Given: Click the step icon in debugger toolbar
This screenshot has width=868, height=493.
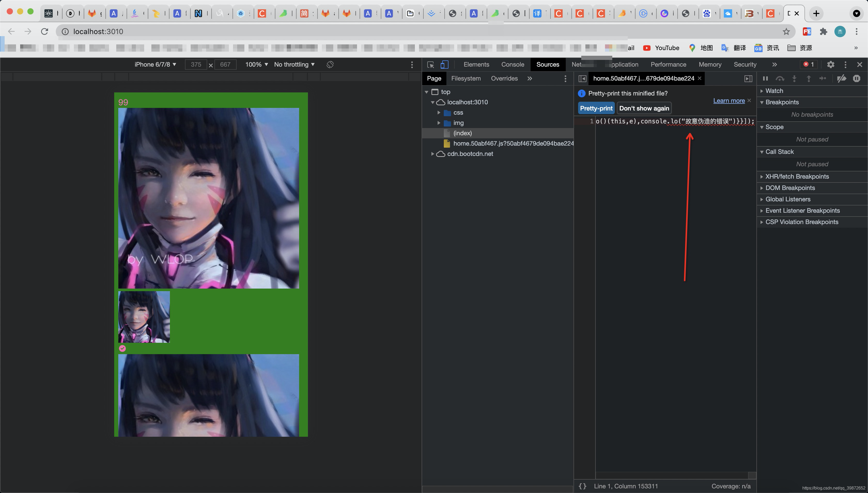Looking at the screenshot, I should click(x=823, y=78).
